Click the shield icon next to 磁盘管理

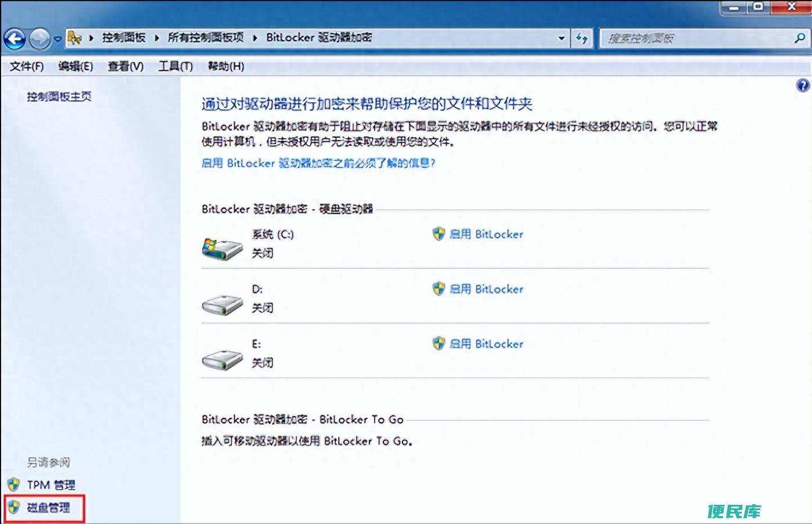[13, 507]
